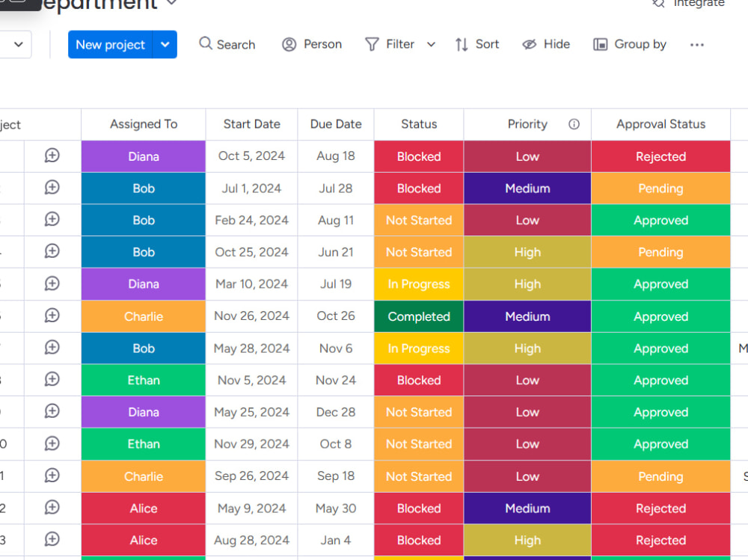Add update to the May 25, 2024 row
This screenshot has width=748, height=560.
click(x=52, y=411)
